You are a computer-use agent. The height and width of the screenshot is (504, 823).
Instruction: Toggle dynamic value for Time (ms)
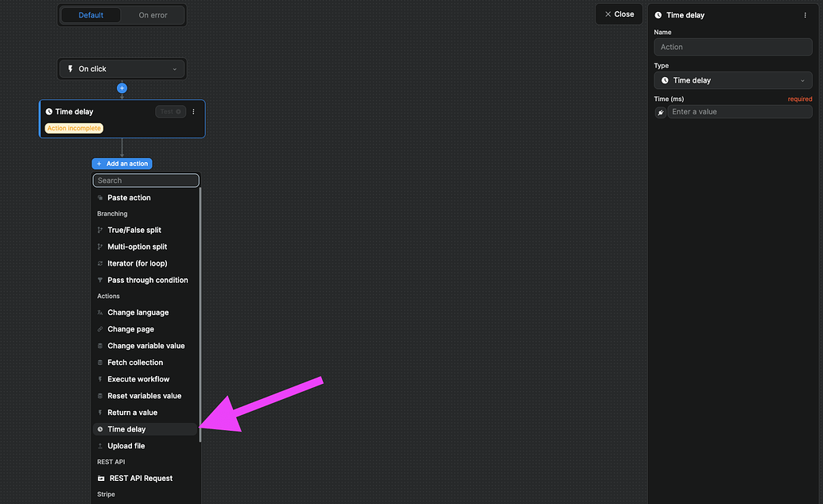point(661,111)
